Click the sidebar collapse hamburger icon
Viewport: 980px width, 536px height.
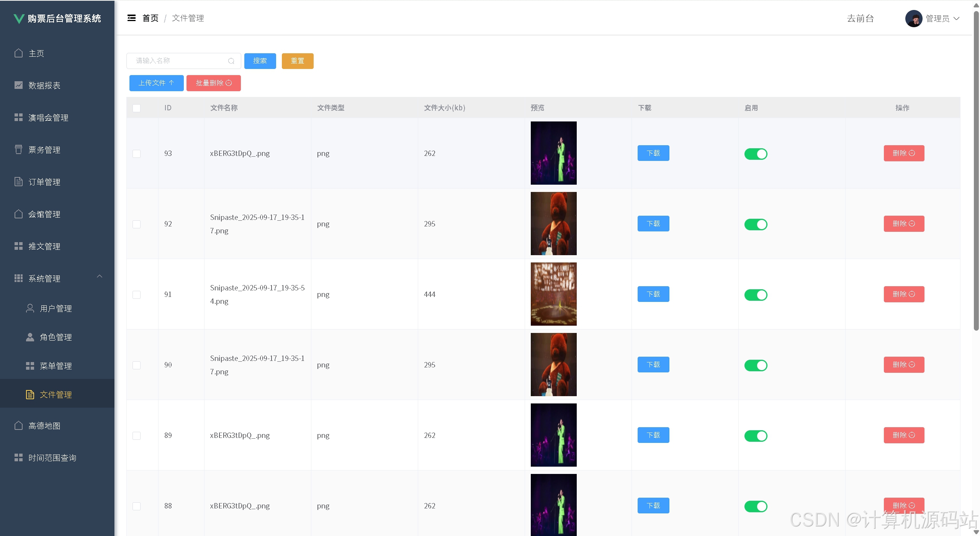pyautogui.click(x=131, y=18)
